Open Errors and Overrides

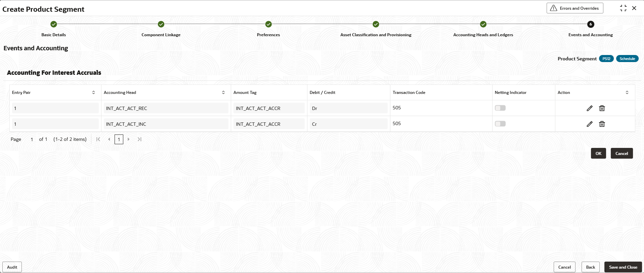[x=575, y=8]
